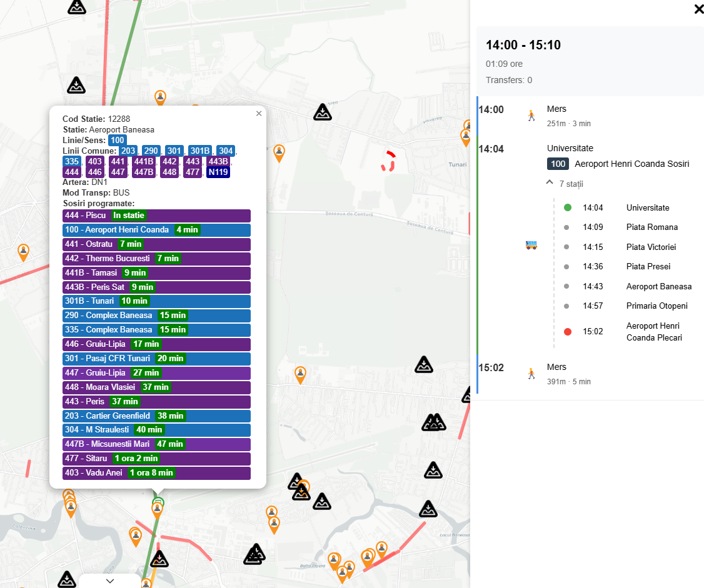The image size is (704, 588).
Task: Open night line N119 badge
Action: (x=218, y=172)
